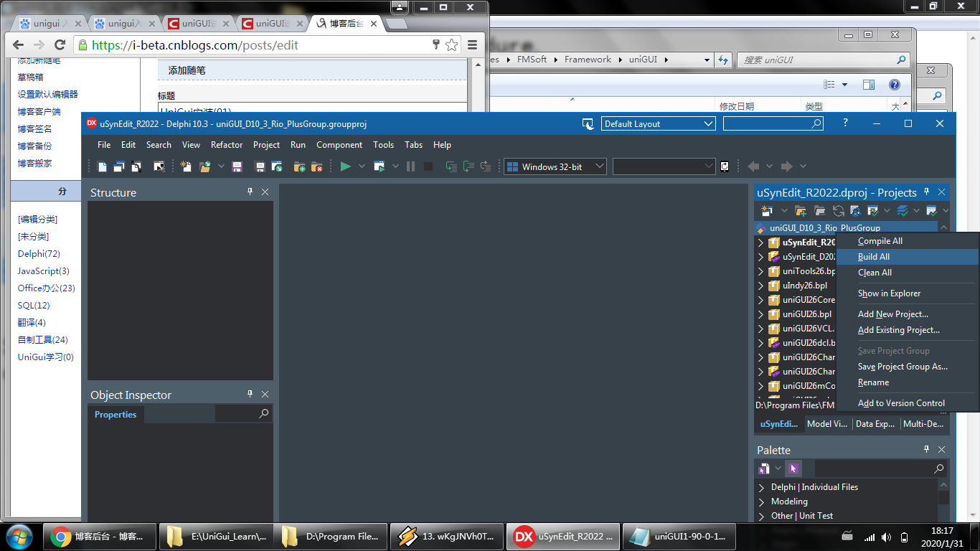Open the JavaScript(3) category link
Viewport: 980px width, 551px height.
point(44,271)
